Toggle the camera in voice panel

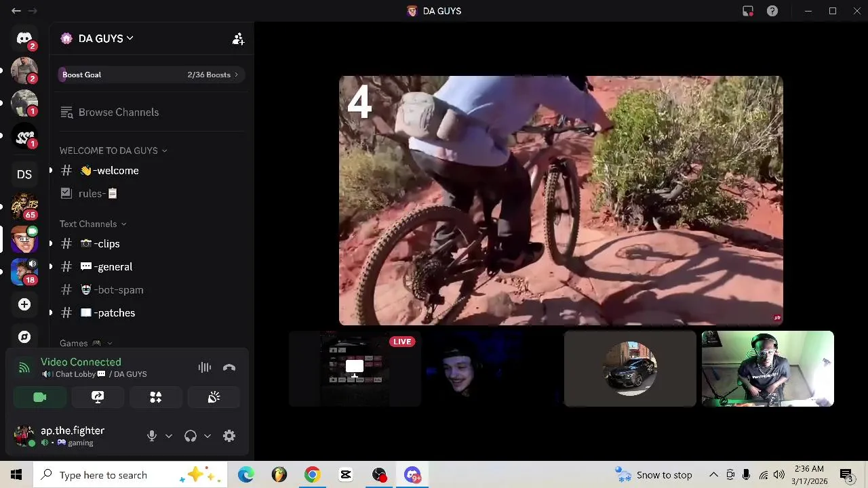coord(40,397)
